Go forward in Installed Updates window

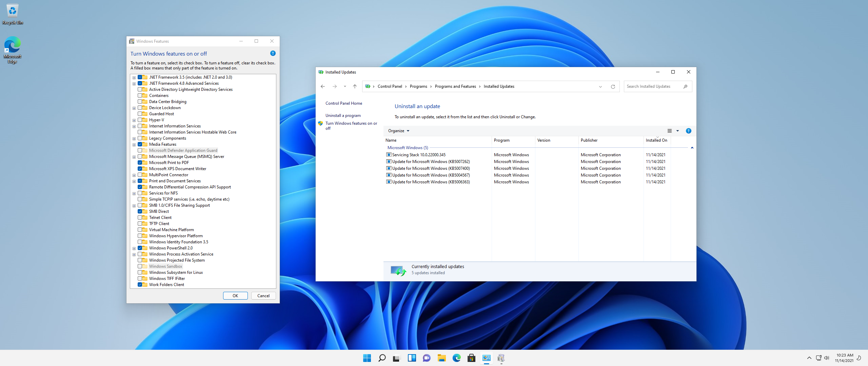[334, 86]
